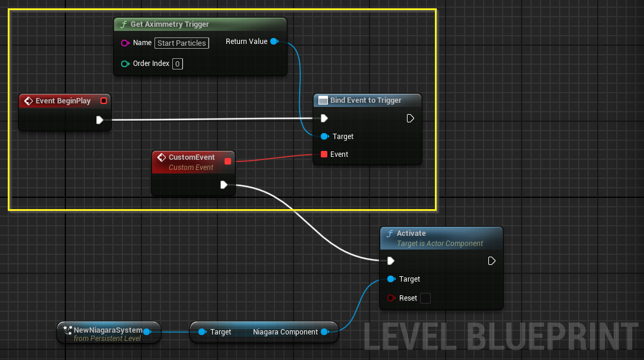644x360 pixels.
Task: Select the CustomEvent node header
Action: tap(194, 162)
